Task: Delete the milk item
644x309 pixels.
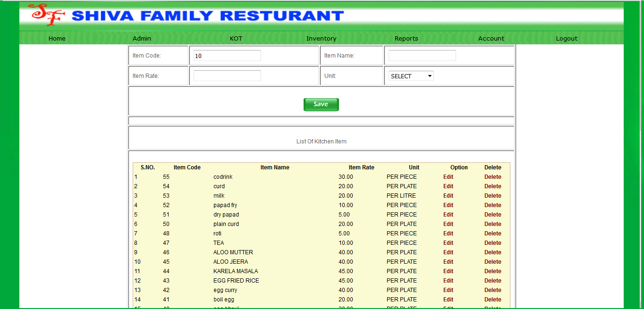Action: pyautogui.click(x=493, y=196)
